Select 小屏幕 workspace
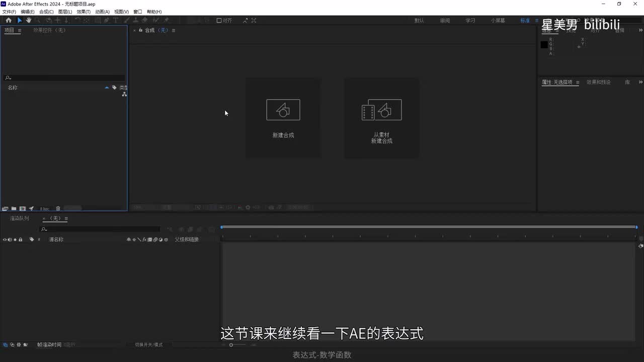644x362 pixels. 498,21
